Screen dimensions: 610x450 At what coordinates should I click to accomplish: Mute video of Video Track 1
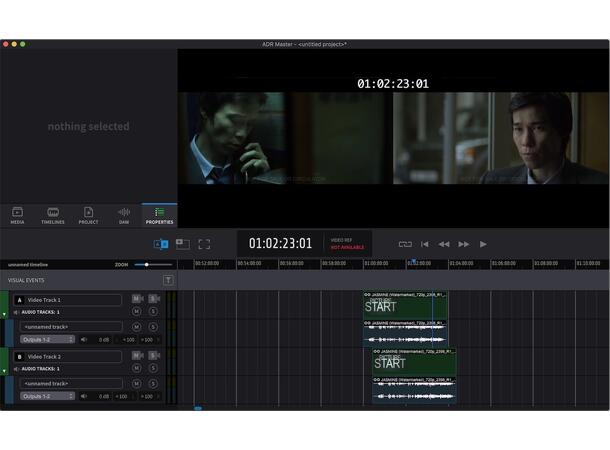[x=137, y=299]
